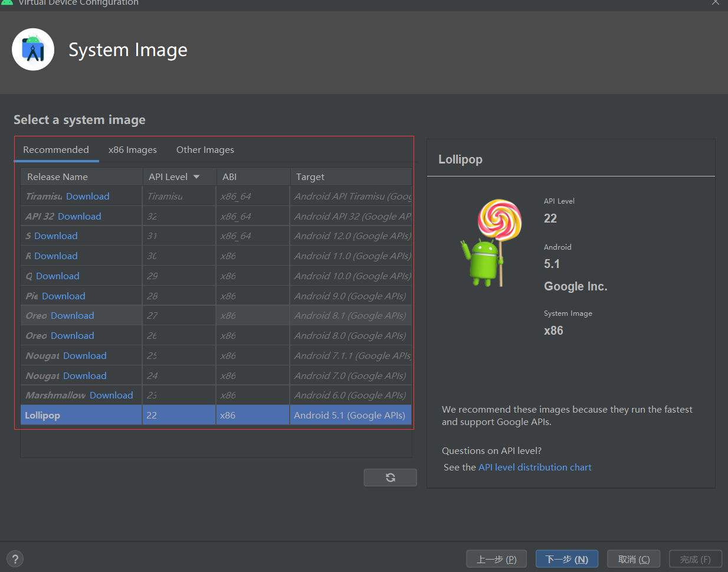Click the API level 22 cell
This screenshot has height=572, width=728.
[x=179, y=415]
